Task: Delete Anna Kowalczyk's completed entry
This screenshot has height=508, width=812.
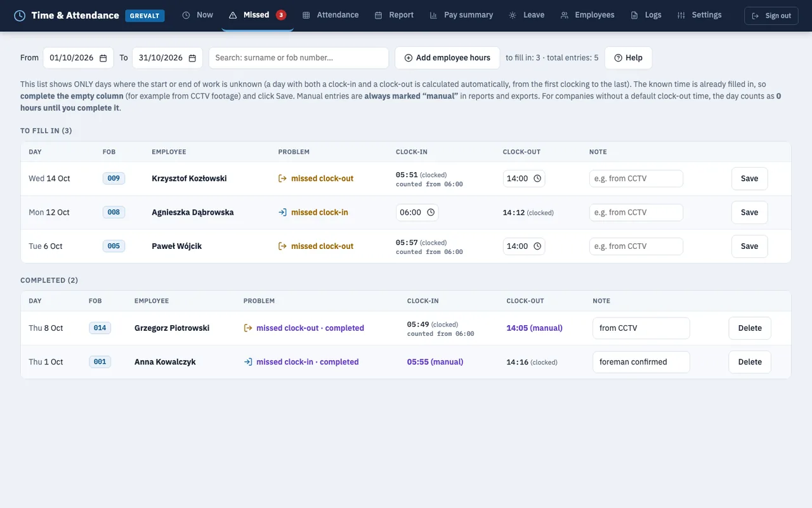Action: (x=750, y=362)
